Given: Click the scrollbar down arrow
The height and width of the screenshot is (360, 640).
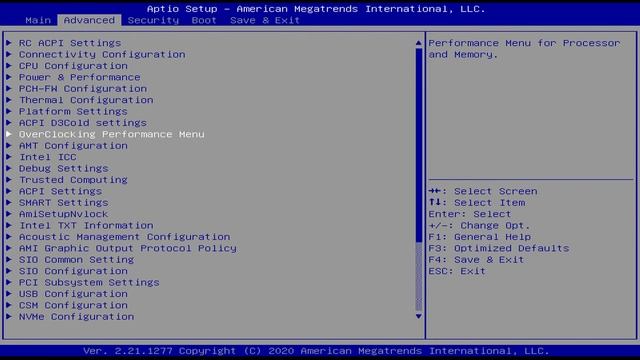Looking at the screenshot, I should pos(418,316).
